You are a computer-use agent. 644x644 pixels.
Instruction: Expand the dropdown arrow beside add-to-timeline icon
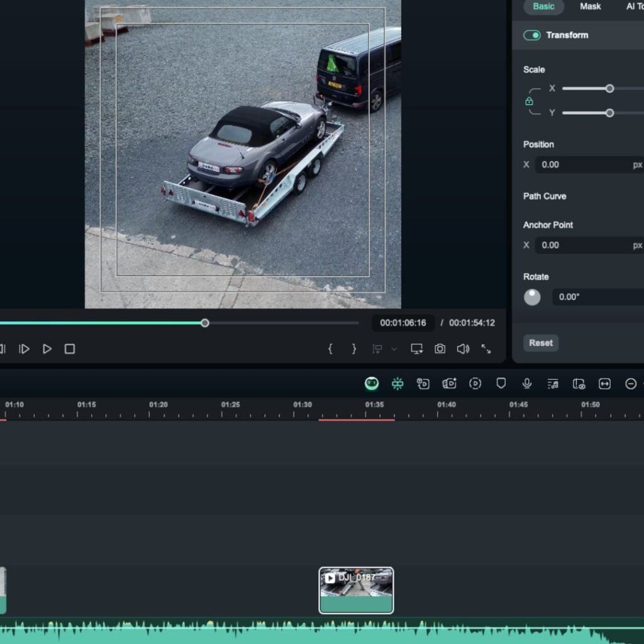(x=394, y=349)
